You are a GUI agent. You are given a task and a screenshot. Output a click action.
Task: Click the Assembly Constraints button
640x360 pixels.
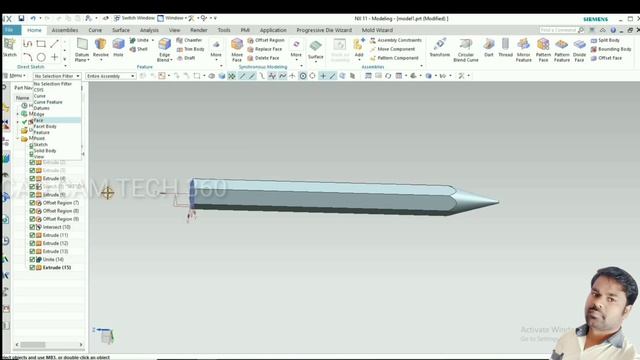tap(396, 40)
